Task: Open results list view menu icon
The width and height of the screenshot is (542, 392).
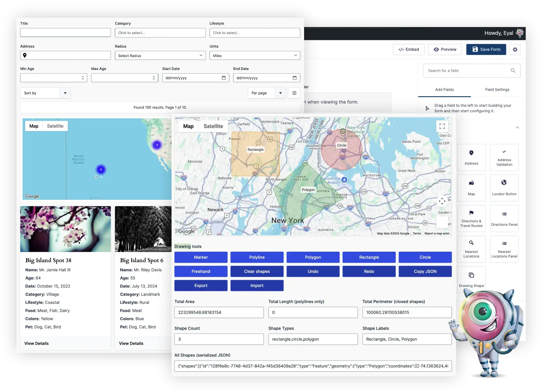Action: (x=294, y=93)
